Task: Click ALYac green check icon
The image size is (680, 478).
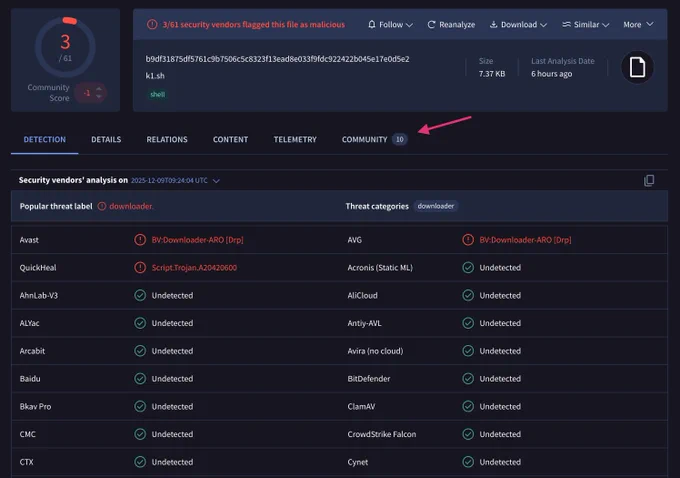Action: [x=140, y=323]
